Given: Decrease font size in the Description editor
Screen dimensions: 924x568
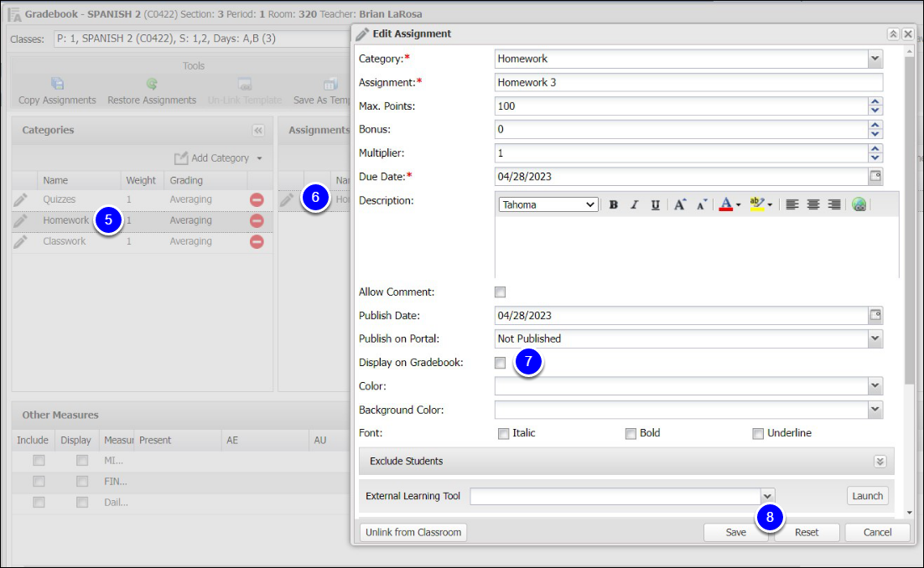Looking at the screenshot, I should pos(701,204).
